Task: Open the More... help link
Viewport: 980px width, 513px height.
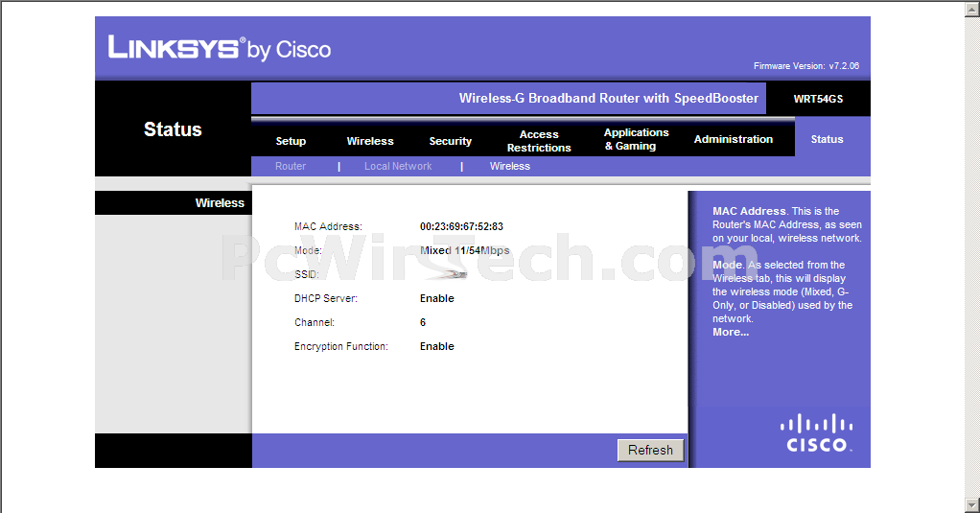Action: [731, 332]
